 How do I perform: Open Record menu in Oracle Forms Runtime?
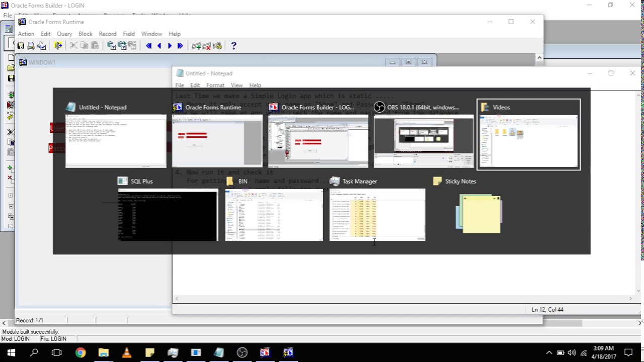pyautogui.click(x=108, y=34)
